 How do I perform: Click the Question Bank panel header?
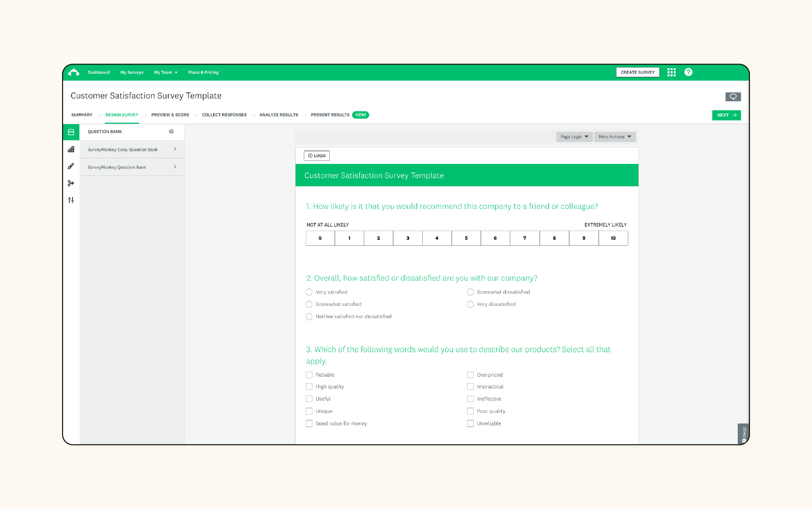pos(132,132)
